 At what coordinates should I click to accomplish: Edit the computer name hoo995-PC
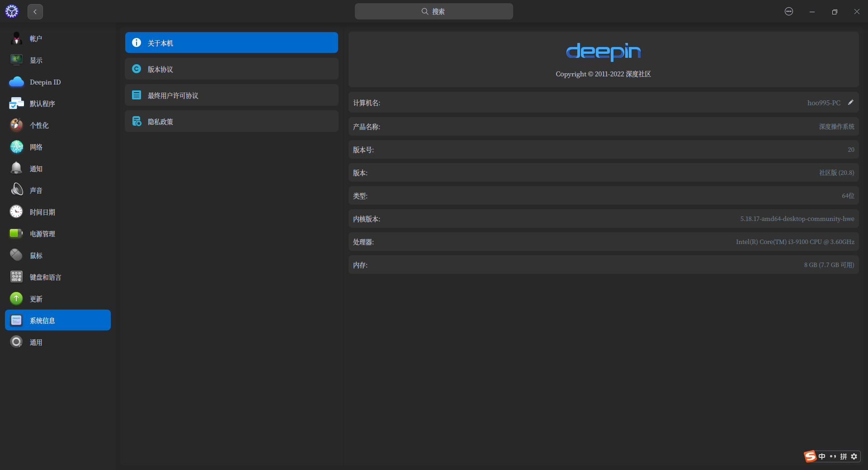[851, 103]
